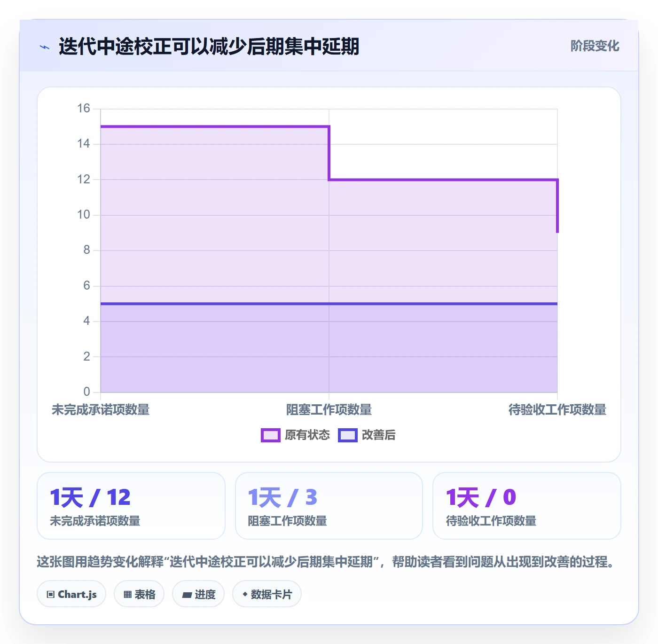This screenshot has width=658, height=644.
Task: Click the y-axis value 8
Action: point(86,250)
